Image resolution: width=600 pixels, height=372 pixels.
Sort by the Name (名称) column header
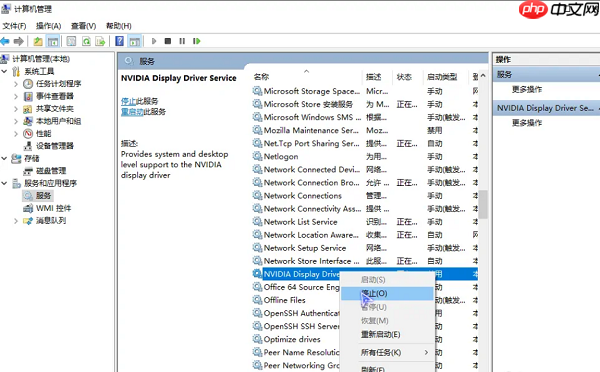[x=306, y=77]
